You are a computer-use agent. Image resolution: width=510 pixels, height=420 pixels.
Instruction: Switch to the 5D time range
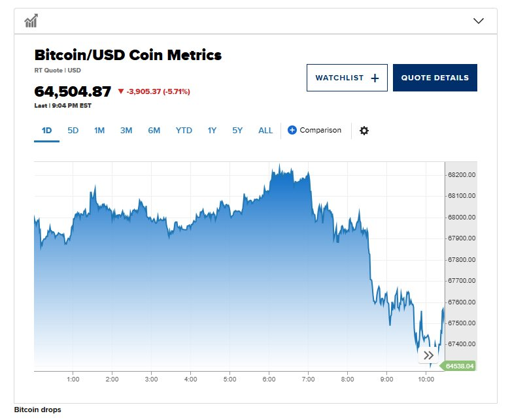73,131
